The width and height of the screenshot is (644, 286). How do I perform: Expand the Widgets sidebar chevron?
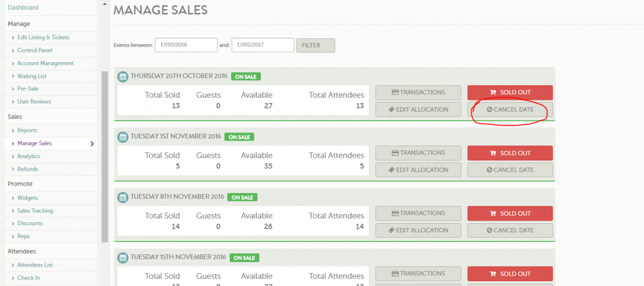[x=13, y=198]
